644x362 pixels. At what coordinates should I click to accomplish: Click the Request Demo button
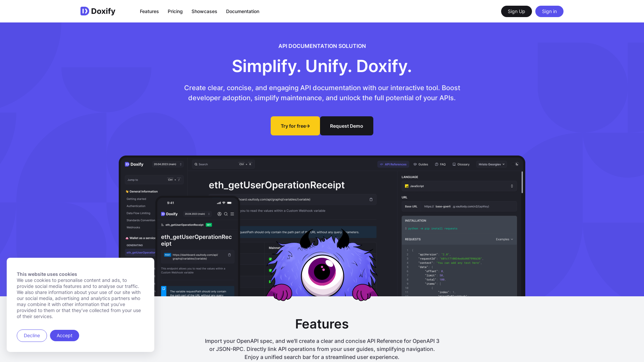(346, 126)
